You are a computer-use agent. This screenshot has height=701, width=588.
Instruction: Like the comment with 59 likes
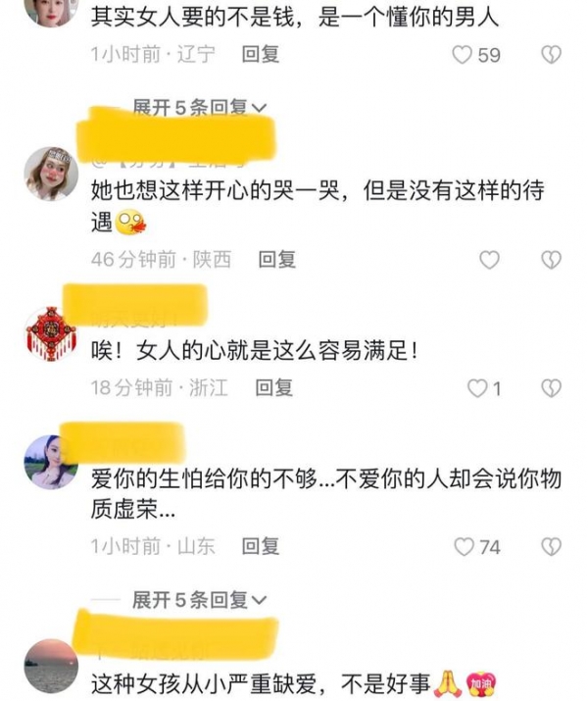(x=462, y=55)
